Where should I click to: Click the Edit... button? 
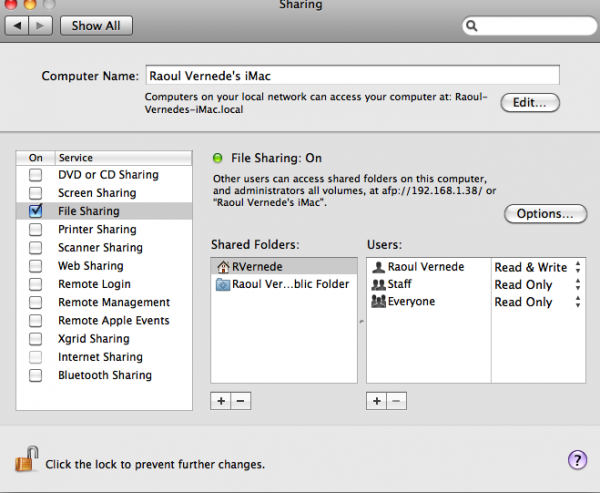pyautogui.click(x=530, y=103)
